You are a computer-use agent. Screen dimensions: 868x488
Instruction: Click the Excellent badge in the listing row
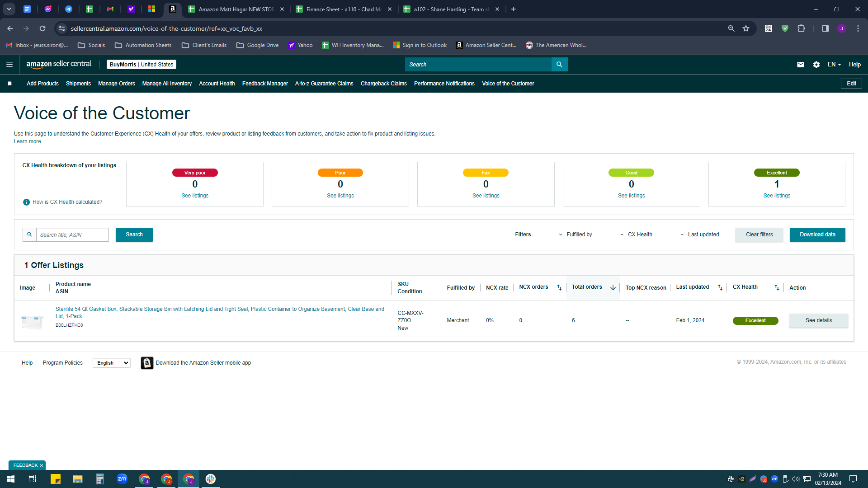tap(755, 320)
